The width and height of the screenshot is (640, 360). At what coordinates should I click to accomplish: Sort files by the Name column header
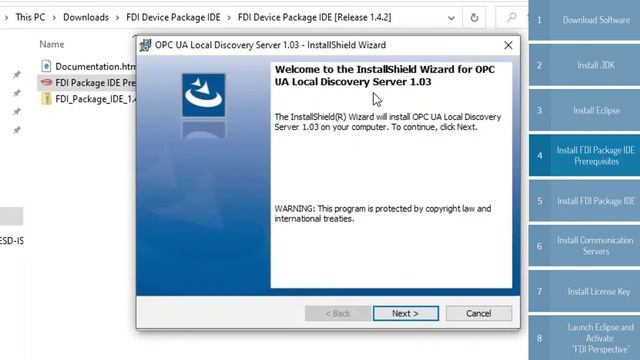point(52,44)
